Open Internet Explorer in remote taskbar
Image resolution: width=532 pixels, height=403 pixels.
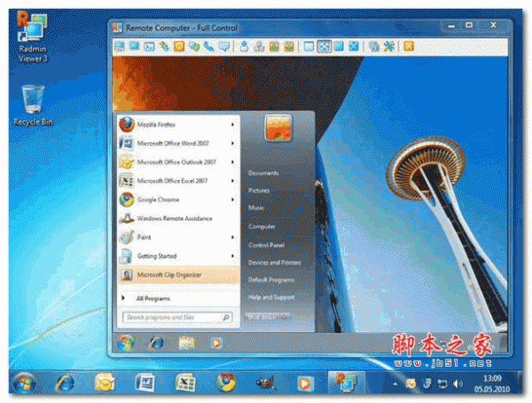coord(157,342)
